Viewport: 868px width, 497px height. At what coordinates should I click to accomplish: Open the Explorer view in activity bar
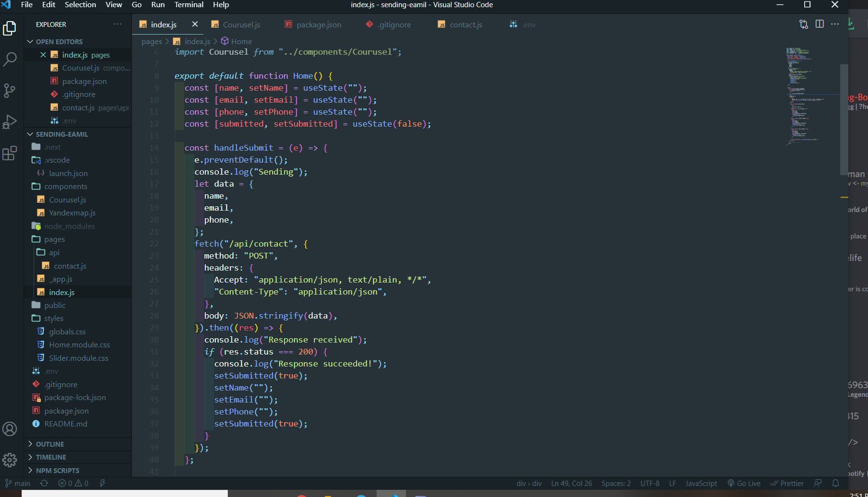click(x=10, y=28)
